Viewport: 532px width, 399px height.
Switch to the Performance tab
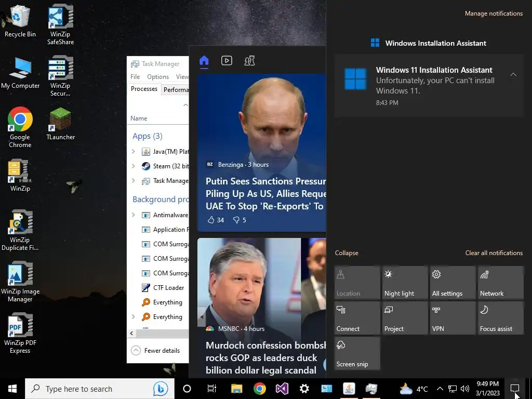pyautogui.click(x=175, y=89)
